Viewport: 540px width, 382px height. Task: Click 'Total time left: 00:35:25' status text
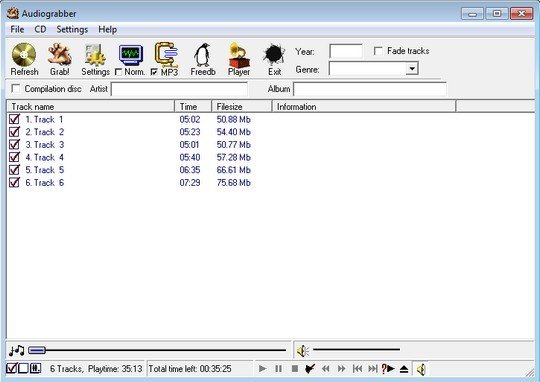190,369
